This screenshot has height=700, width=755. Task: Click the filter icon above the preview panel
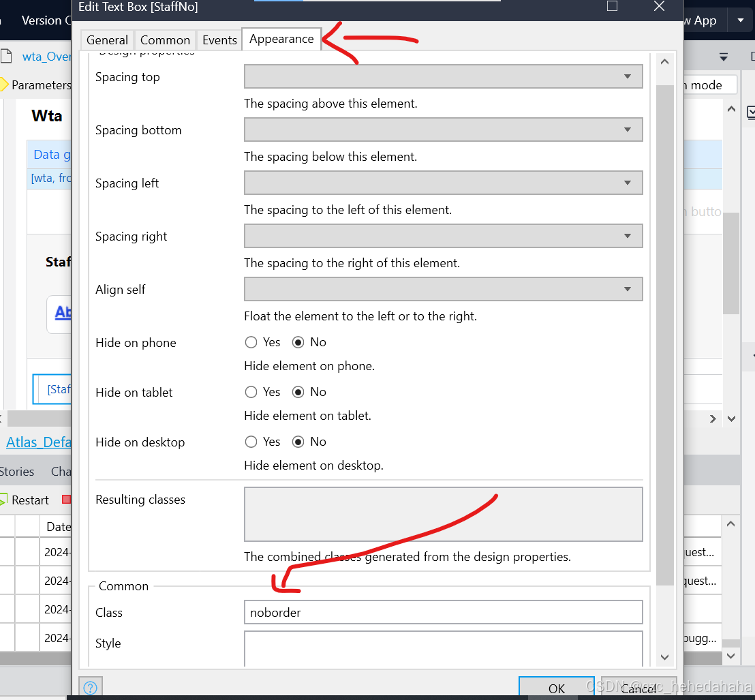pos(724,56)
